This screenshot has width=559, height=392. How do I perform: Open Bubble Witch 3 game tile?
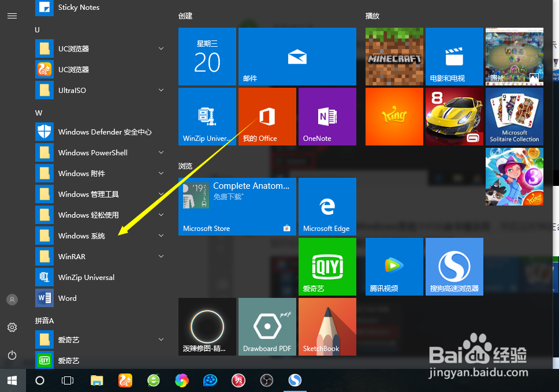click(515, 177)
